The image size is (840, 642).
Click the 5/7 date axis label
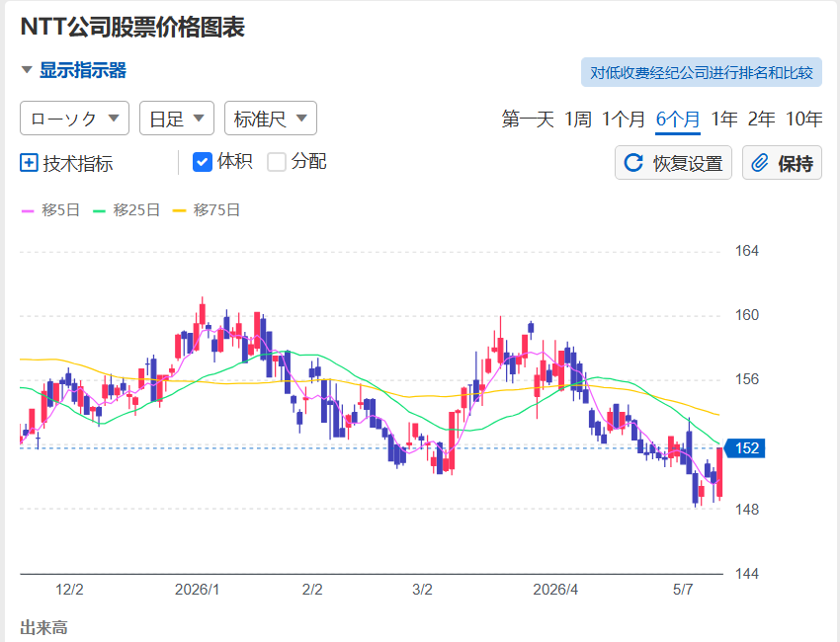pyautogui.click(x=683, y=590)
